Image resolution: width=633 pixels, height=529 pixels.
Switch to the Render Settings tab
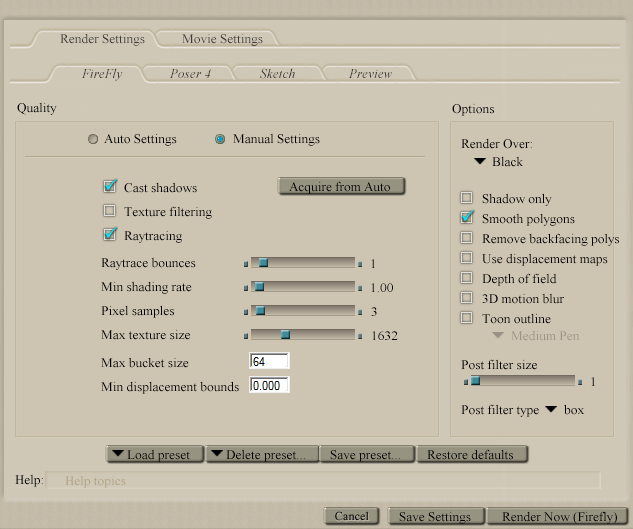coord(102,39)
